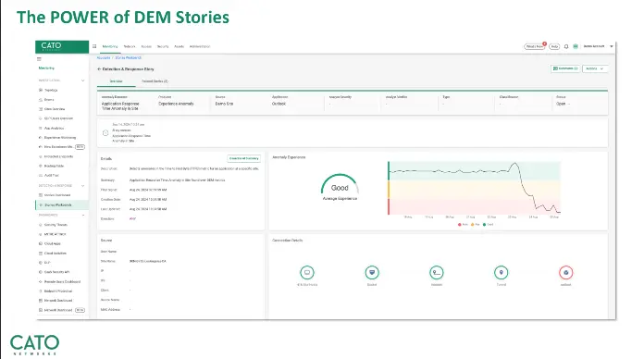
Task: Collapse the Dashboards section chevron
Action: 83,216
